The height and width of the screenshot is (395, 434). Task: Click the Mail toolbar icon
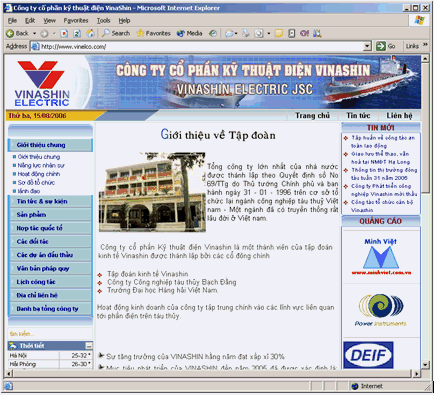229,33
